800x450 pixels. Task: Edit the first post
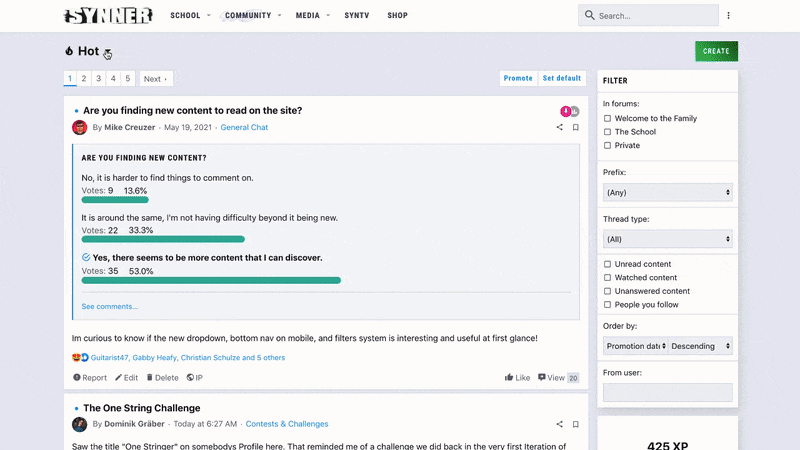[126, 378]
